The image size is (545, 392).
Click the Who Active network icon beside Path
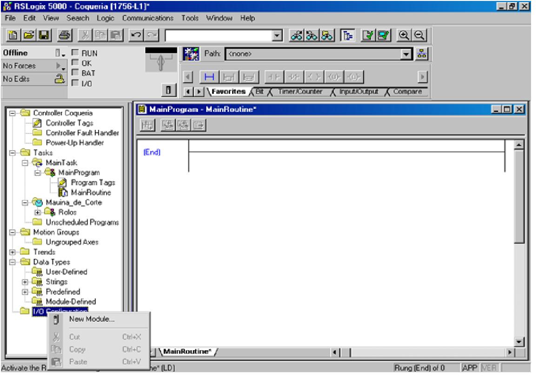point(422,54)
